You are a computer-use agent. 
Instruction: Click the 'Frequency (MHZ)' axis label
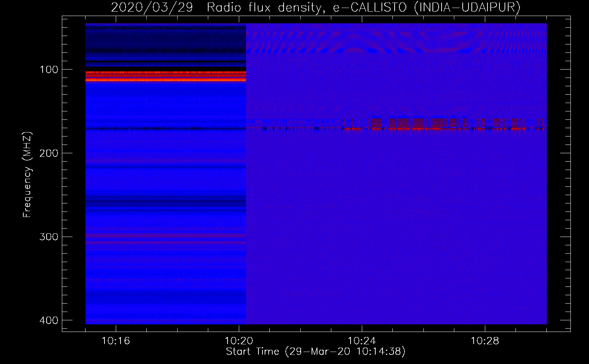click(x=27, y=175)
